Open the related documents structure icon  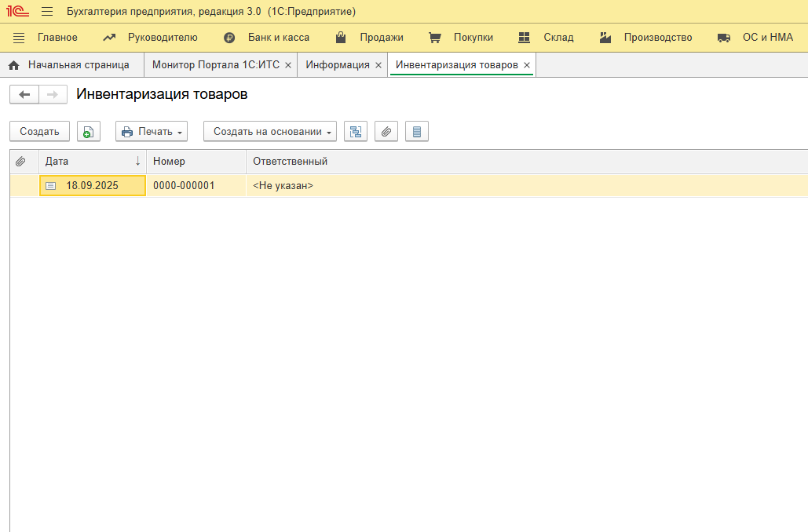356,132
